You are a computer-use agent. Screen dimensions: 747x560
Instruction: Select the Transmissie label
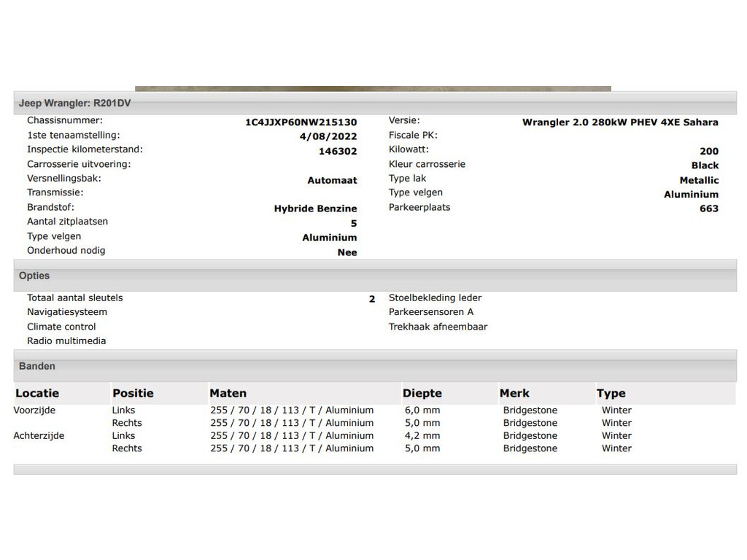tap(55, 192)
